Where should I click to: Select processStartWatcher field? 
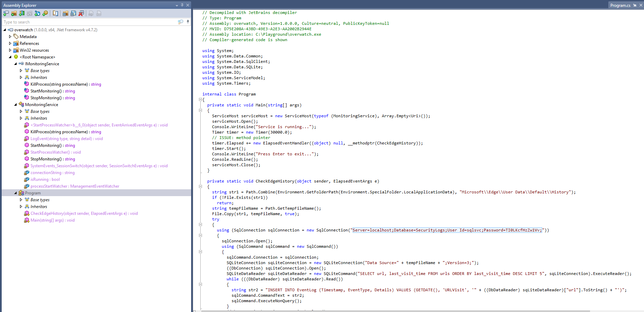(x=75, y=186)
